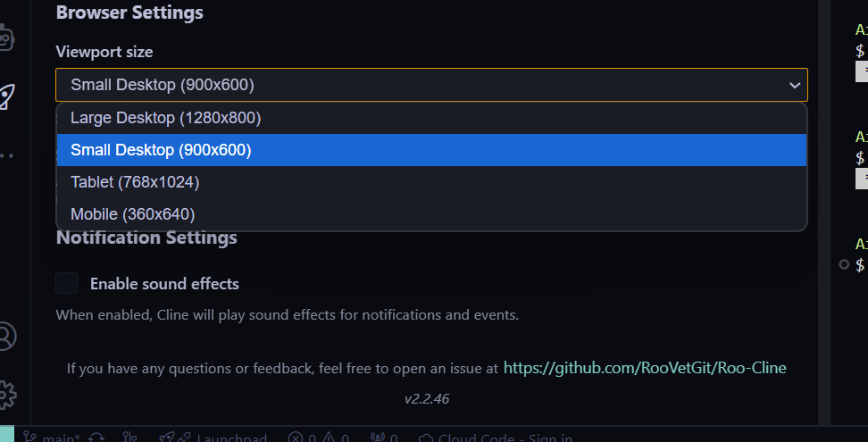
Task: Choose Small Desktop (900x600) from the list
Action: pos(161,150)
